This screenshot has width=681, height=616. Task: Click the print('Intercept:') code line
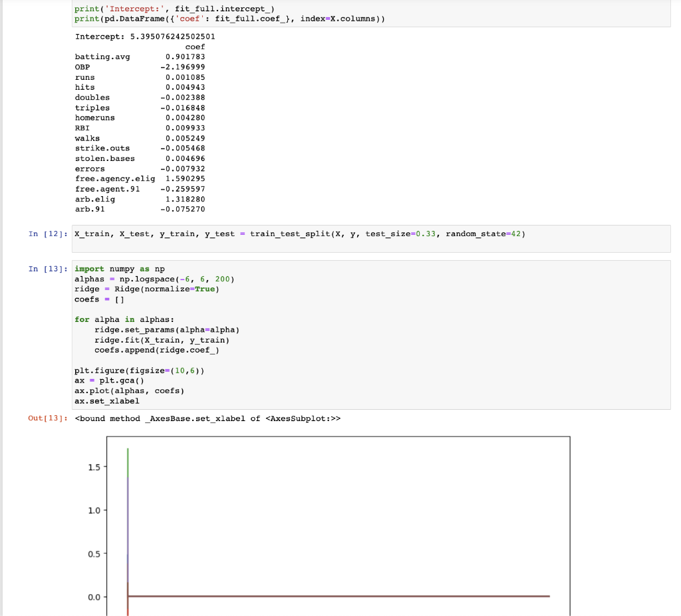coord(174,9)
